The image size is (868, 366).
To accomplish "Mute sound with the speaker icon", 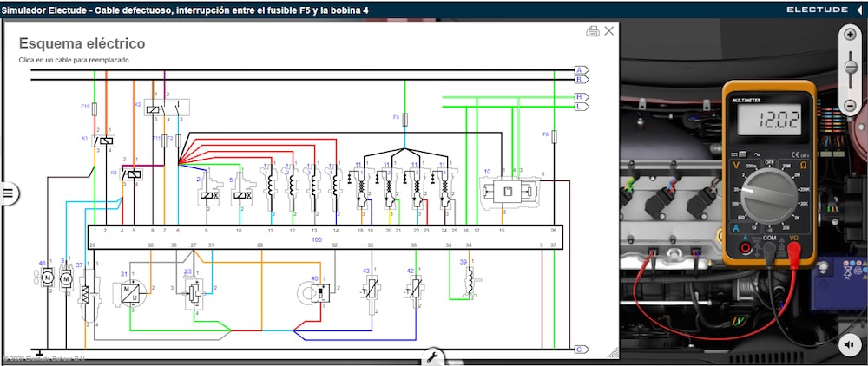I will 849,345.
